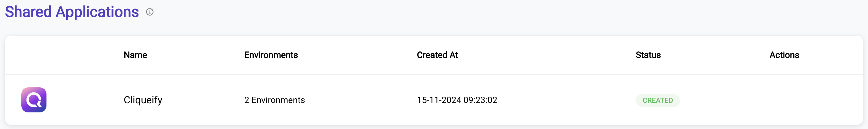Sort by the Created At column header
The width and height of the screenshot is (868, 129).
click(x=437, y=55)
